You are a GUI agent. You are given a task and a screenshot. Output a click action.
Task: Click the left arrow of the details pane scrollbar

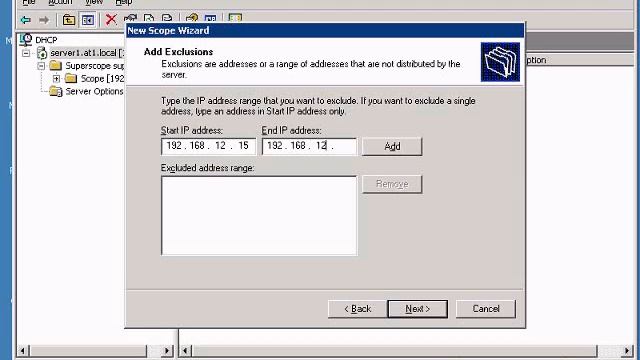click(185, 351)
